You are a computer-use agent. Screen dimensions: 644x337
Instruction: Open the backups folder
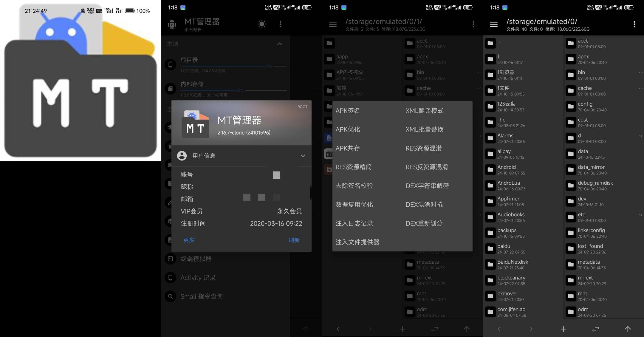tap(523, 233)
